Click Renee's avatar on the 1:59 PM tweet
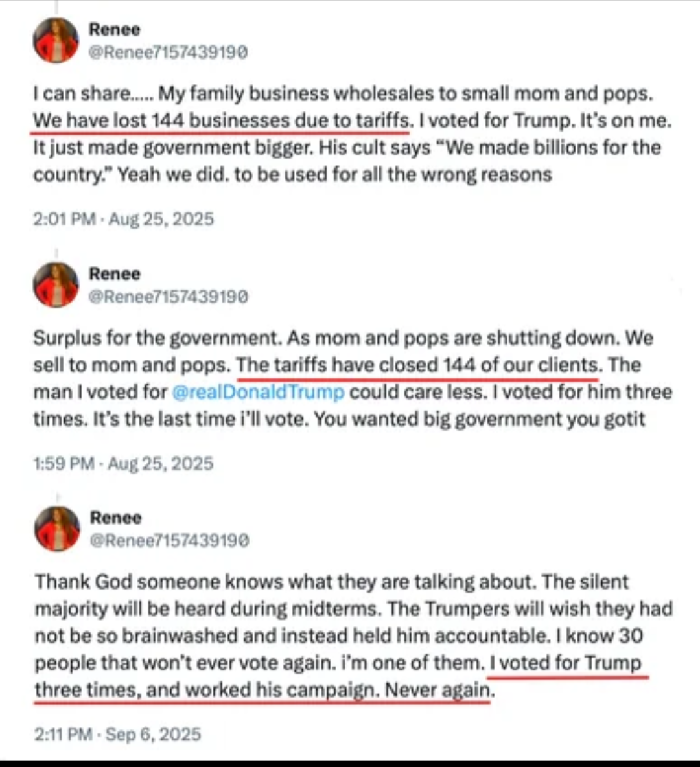The height and width of the screenshot is (767, 700). 56,285
